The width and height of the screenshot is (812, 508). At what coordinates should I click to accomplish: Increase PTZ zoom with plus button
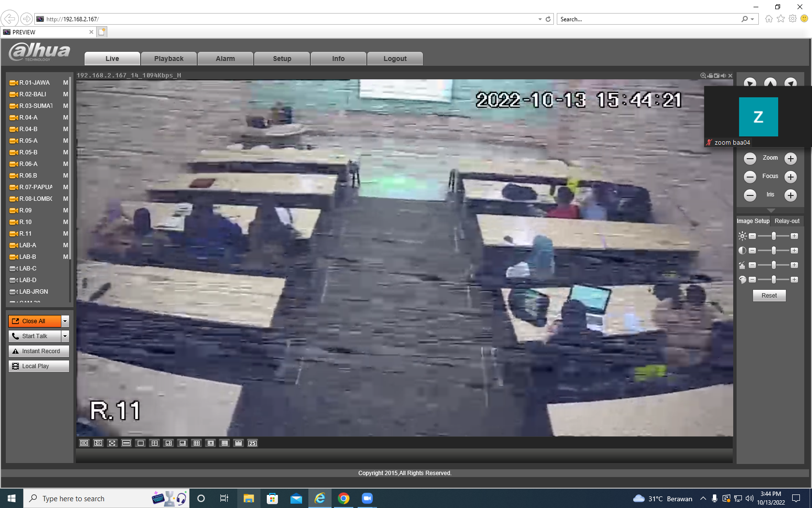tap(791, 159)
